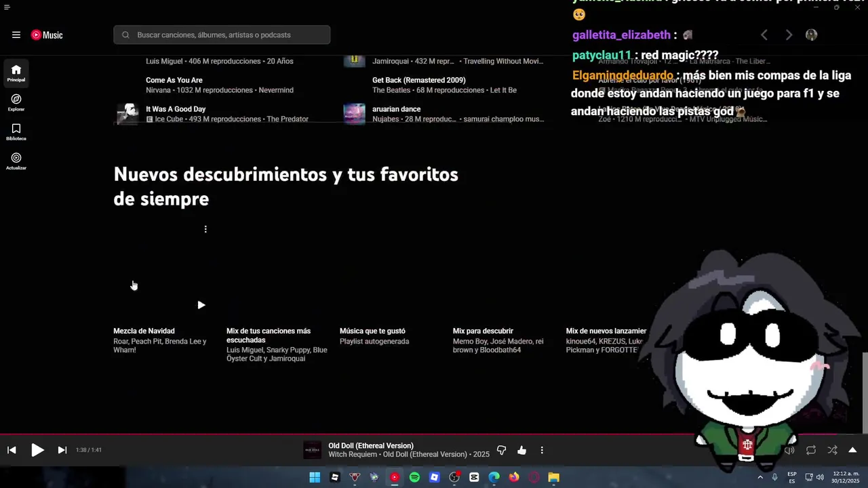The width and height of the screenshot is (868, 488).
Task: Play Come As You Are by Nirvana
Action: click(174, 80)
